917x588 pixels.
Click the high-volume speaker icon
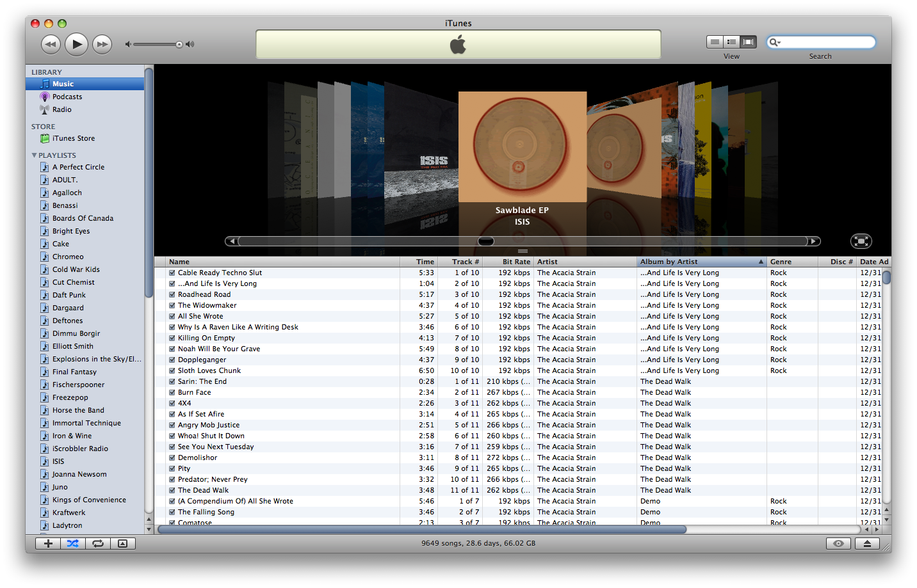tap(190, 44)
